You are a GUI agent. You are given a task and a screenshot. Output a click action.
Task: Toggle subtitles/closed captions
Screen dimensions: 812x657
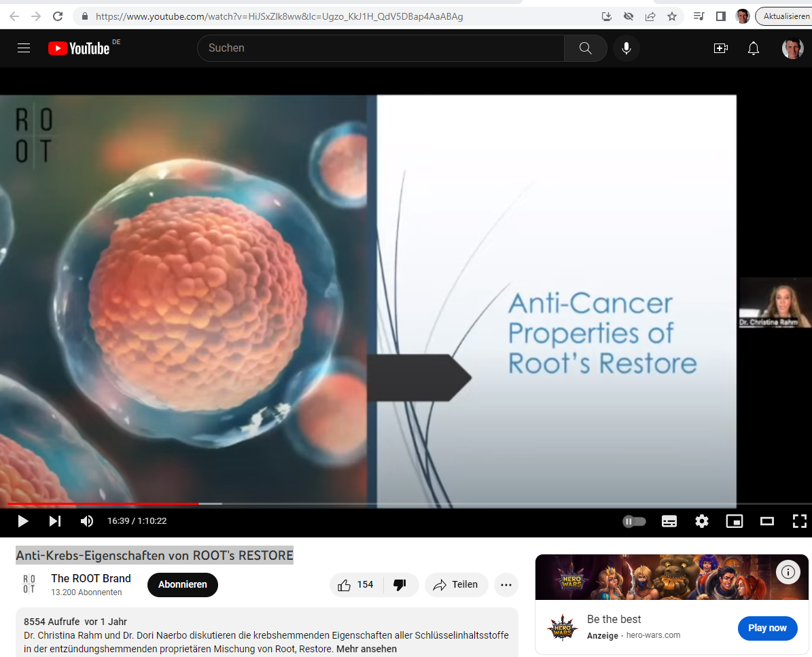669,521
